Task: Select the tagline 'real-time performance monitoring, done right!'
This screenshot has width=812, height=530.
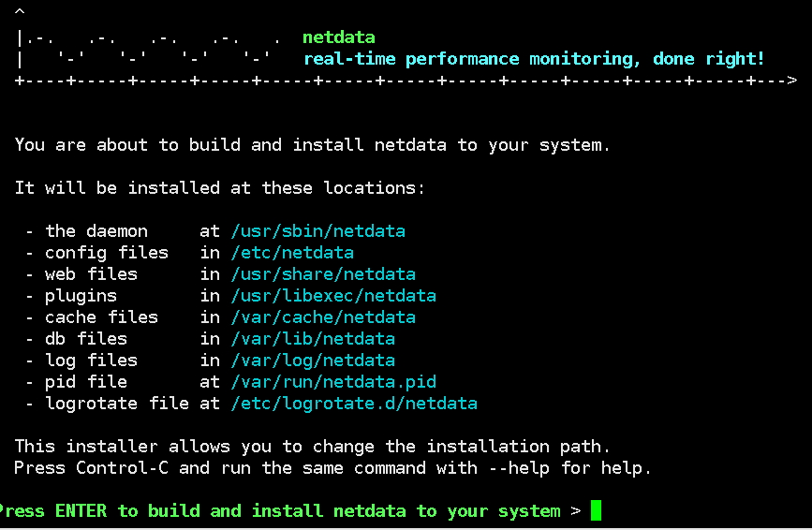Action: coord(534,59)
